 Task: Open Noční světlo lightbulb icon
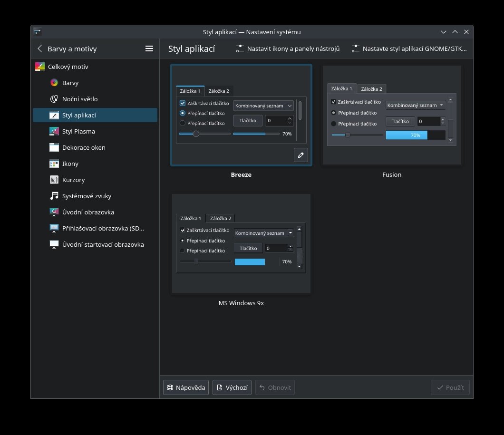click(x=54, y=99)
